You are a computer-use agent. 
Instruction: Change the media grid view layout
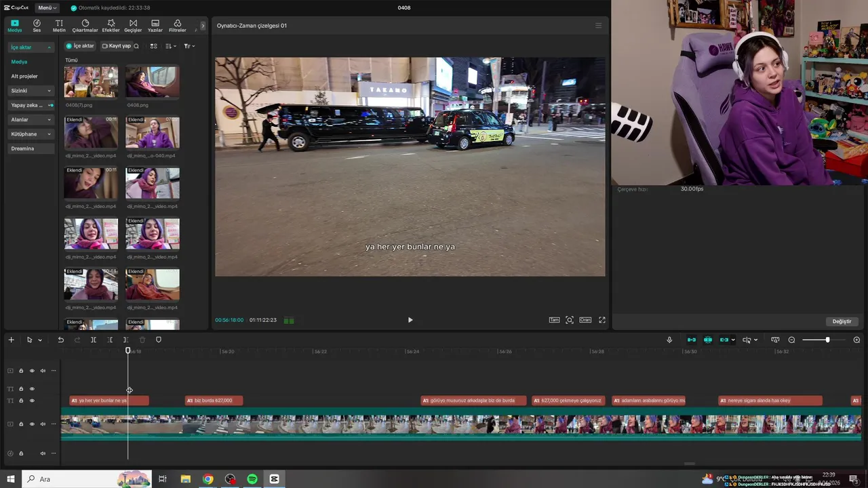click(x=153, y=46)
